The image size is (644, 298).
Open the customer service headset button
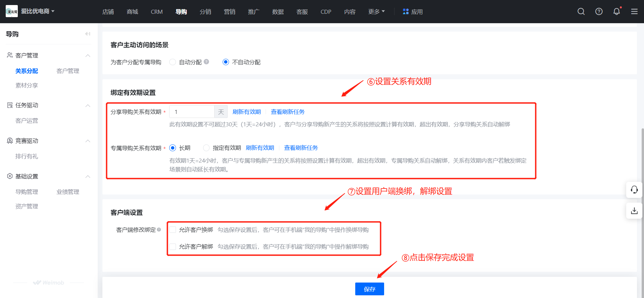point(634,190)
